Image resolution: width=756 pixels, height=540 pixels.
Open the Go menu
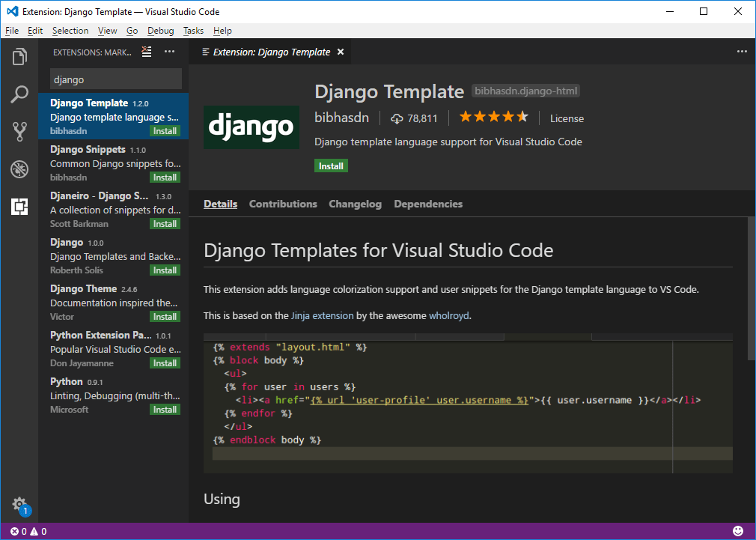pos(132,31)
